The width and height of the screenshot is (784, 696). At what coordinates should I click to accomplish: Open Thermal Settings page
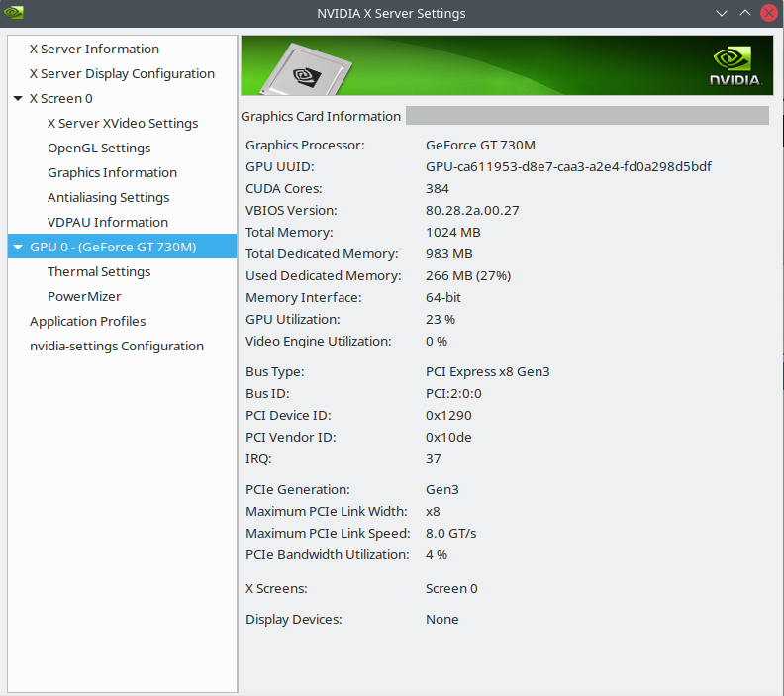[99, 271]
